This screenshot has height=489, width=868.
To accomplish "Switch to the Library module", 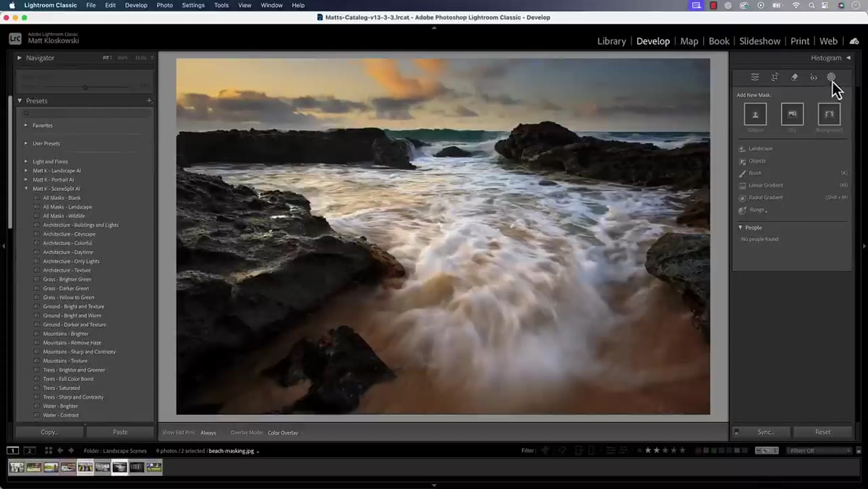I will (611, 41).
